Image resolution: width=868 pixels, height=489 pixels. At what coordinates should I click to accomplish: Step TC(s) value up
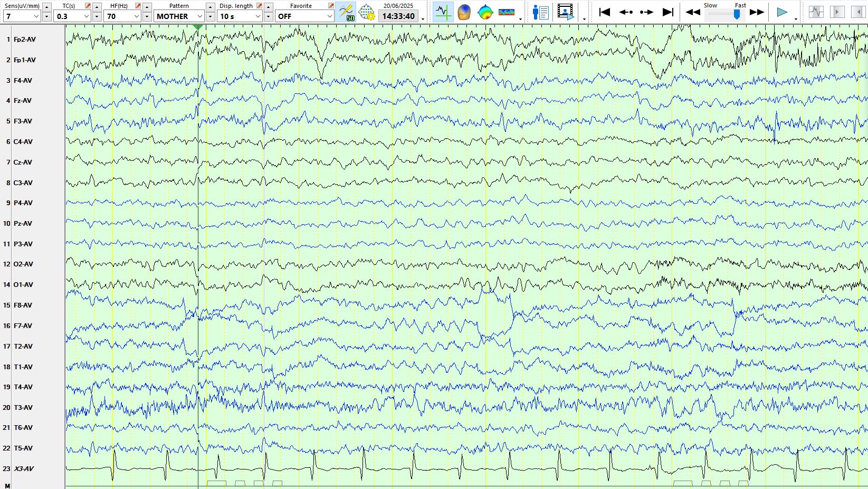pyautogui.click(x=97, y=7)
